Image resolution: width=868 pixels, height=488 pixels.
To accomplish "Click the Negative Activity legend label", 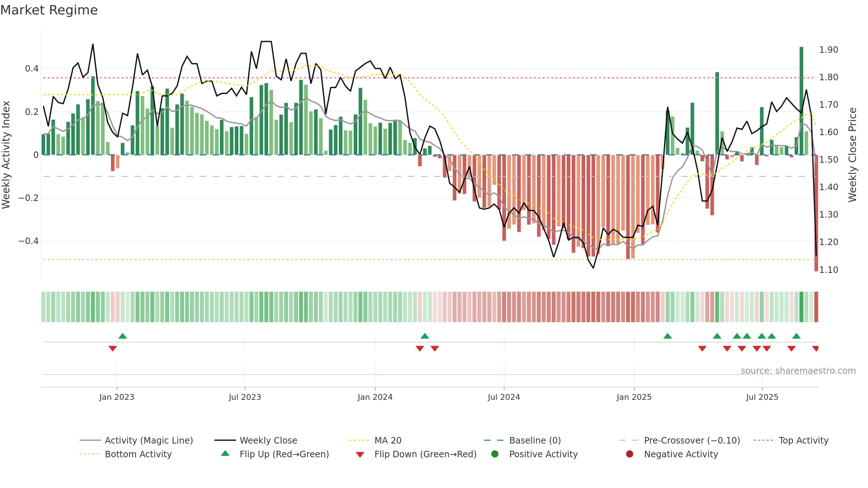I will (681, 454).
